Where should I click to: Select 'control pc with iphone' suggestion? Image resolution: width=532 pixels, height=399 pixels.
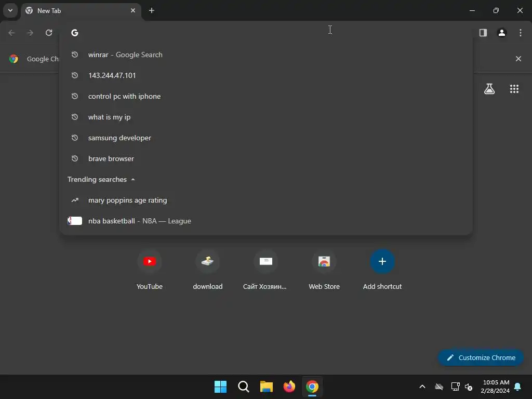coord(266,96)
